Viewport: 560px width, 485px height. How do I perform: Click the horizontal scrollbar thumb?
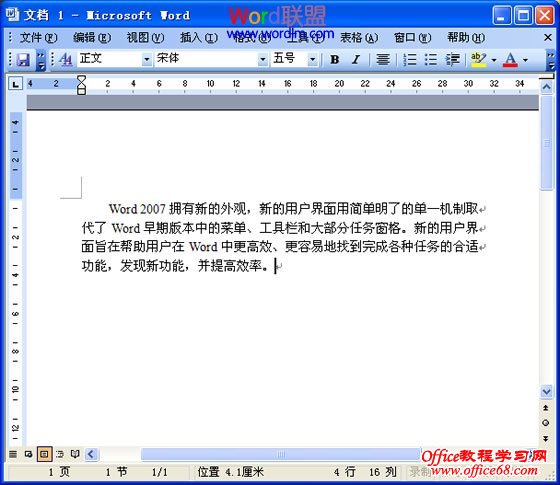click(x=280, y=454)
